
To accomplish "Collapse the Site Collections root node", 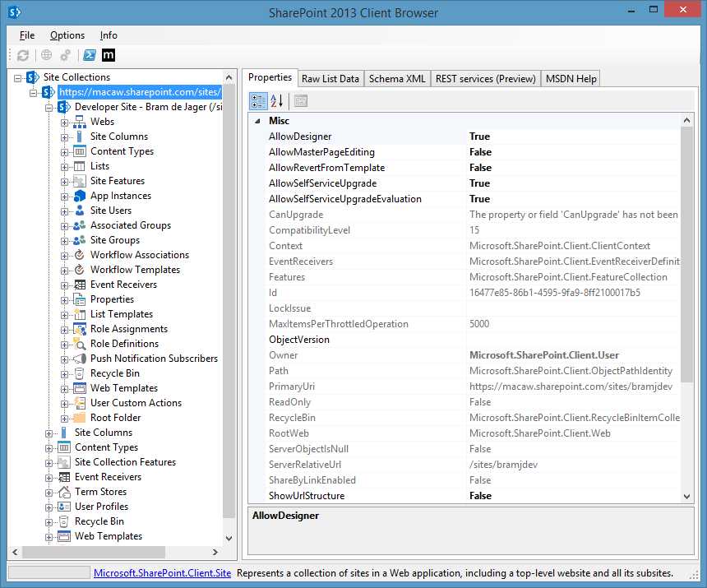I will 17,78.
